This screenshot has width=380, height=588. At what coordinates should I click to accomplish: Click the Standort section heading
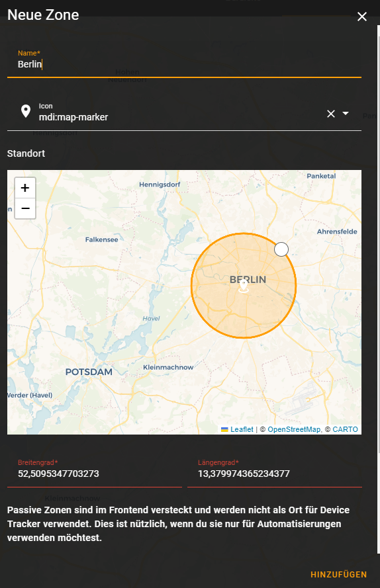pos(26,153)
